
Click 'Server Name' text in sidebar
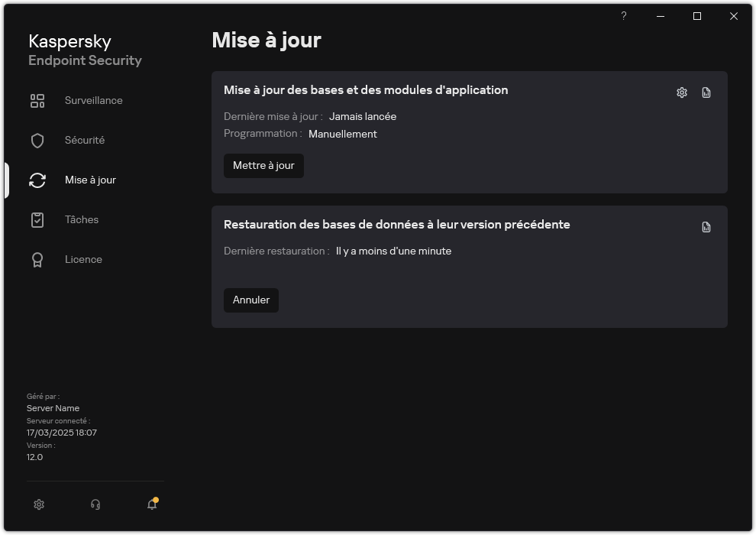tap(53, 408)
